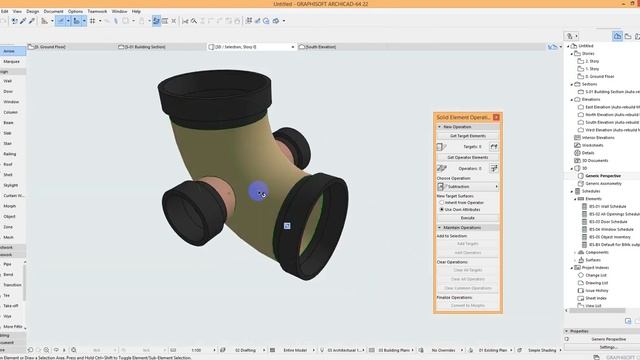Collapse the New Operation section
Screen dimensions: 640x360
(440, 127)
